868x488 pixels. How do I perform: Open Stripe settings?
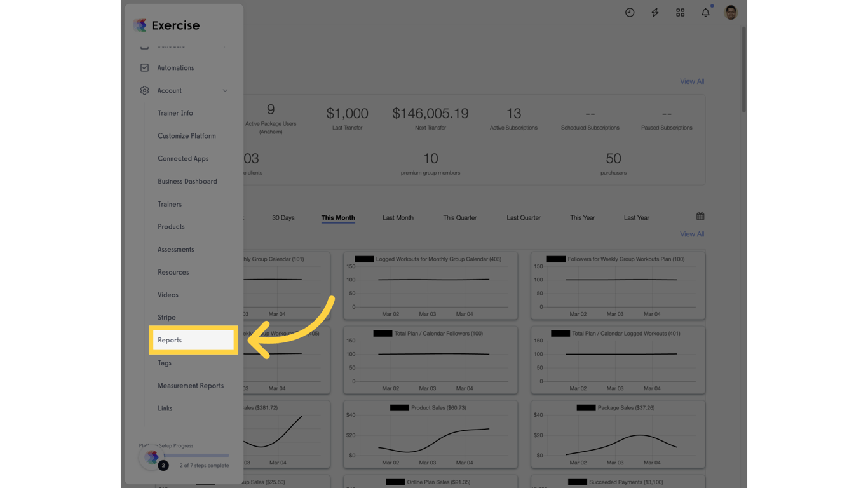[166, 318]
